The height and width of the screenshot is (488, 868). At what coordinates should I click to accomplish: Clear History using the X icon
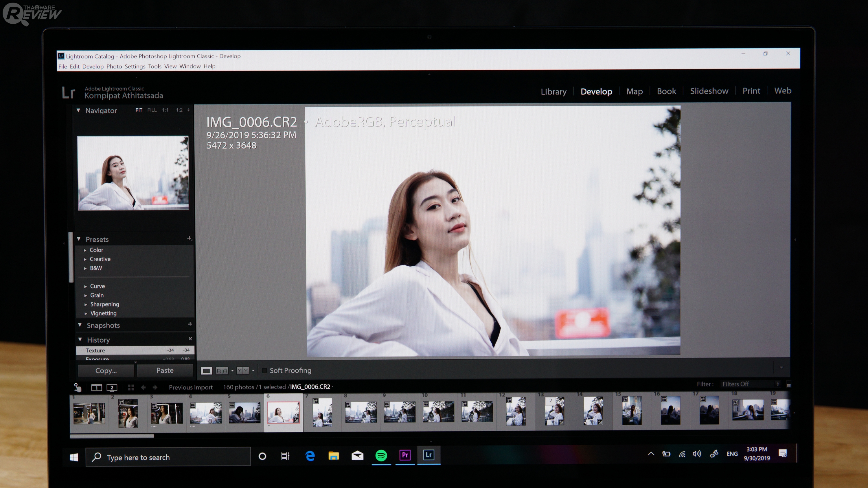[x=190, y=339]
